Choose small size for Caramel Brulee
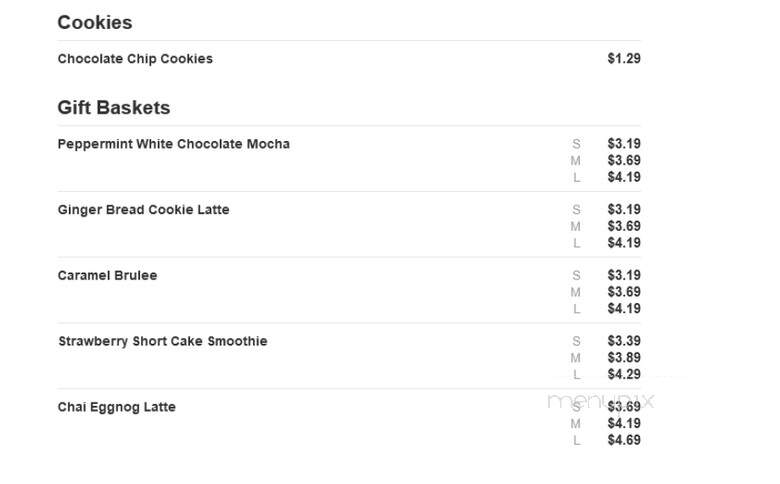Viewport: 780px width, 484px height. click(x=576, y=275)
